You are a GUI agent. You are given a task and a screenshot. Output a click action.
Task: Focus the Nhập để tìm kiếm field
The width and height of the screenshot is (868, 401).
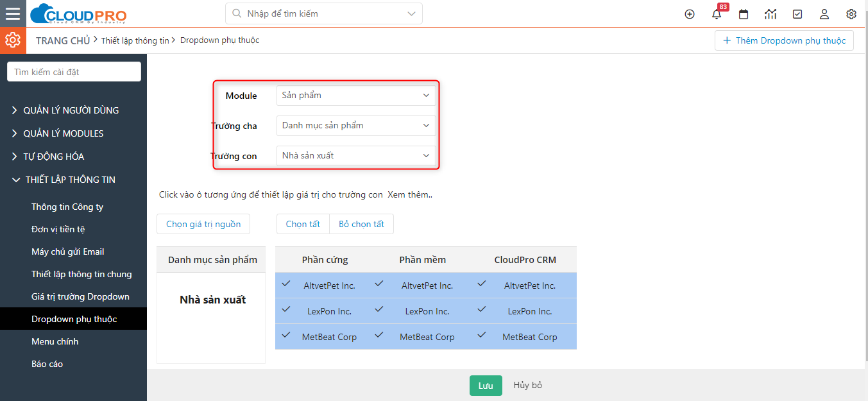tap(324, 13)
